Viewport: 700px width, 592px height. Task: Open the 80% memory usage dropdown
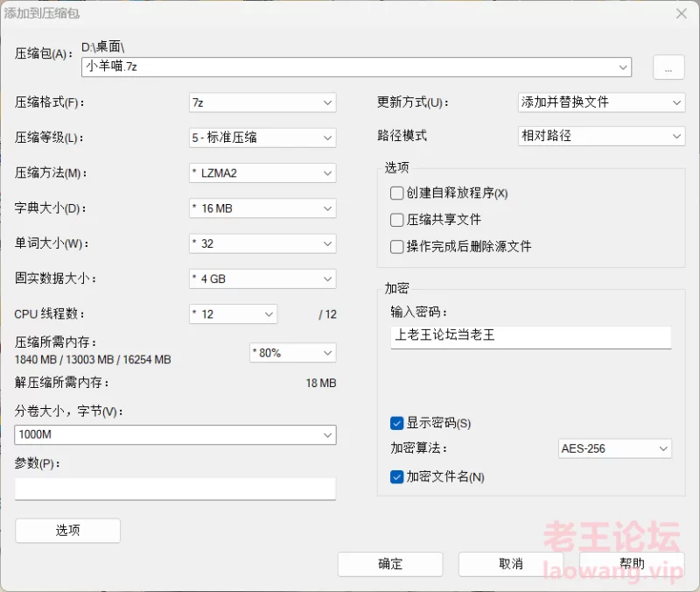(293, 353)
